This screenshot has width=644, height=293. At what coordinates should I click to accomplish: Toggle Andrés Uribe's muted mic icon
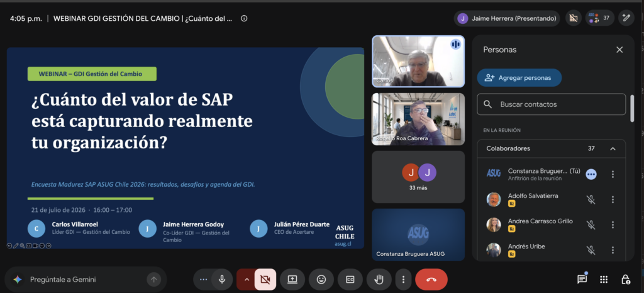pyautogui.click(x=591, y=250)
